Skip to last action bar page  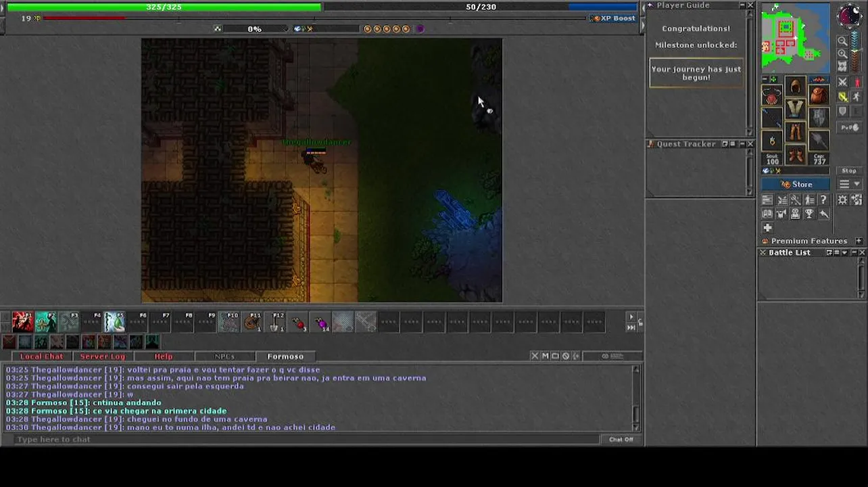tap(631, 327)
